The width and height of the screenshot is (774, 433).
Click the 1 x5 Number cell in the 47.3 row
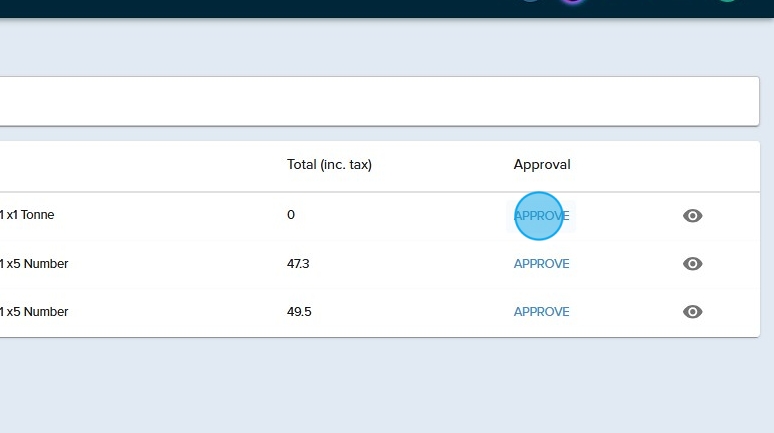34,264
